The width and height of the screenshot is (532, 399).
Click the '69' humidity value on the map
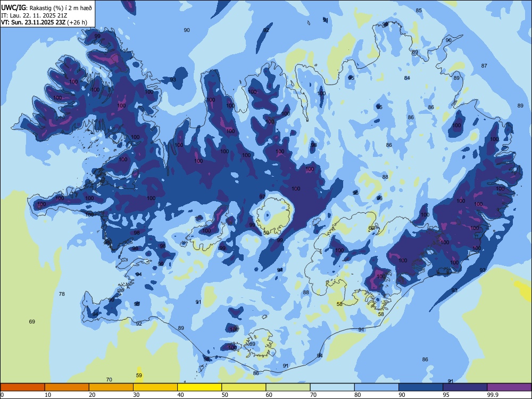point(32,321)
